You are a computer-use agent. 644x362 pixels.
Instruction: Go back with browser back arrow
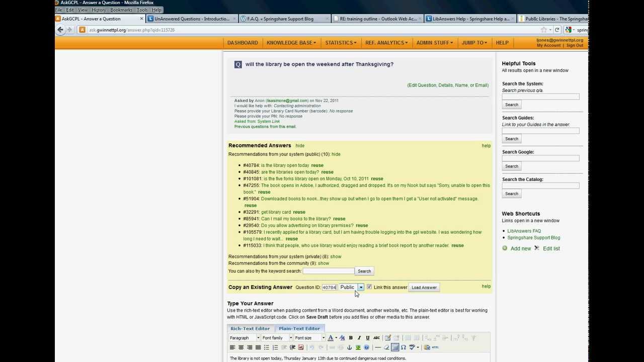pos(60,30)
